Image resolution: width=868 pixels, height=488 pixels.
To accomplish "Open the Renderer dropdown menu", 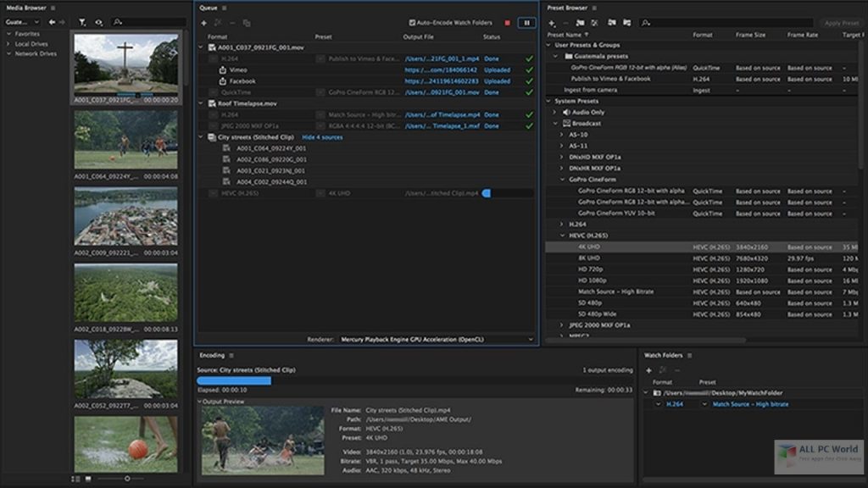I will pyautogui.click(x=437, y=339).
